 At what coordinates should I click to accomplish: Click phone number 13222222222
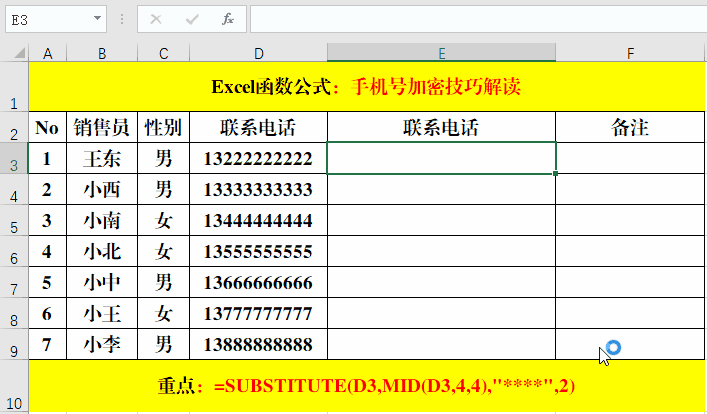(x=258, y=158)
